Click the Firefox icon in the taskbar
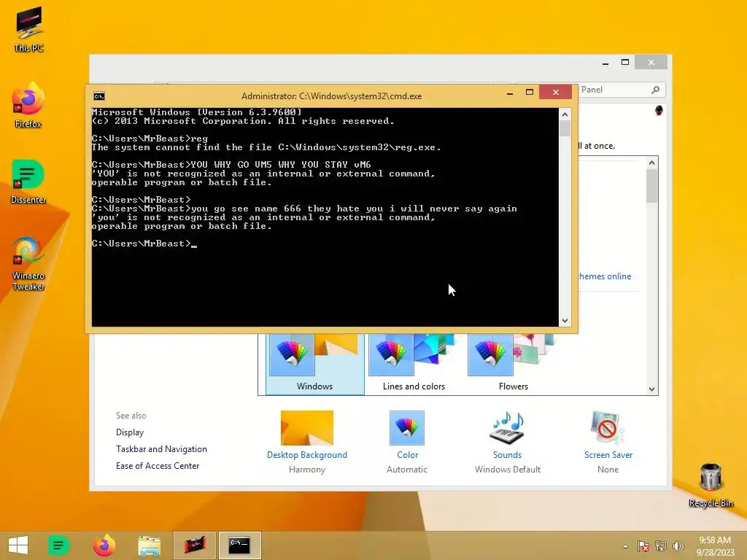Image resolution: width=747 pixels, height=560 pixels. click(104, 545)
